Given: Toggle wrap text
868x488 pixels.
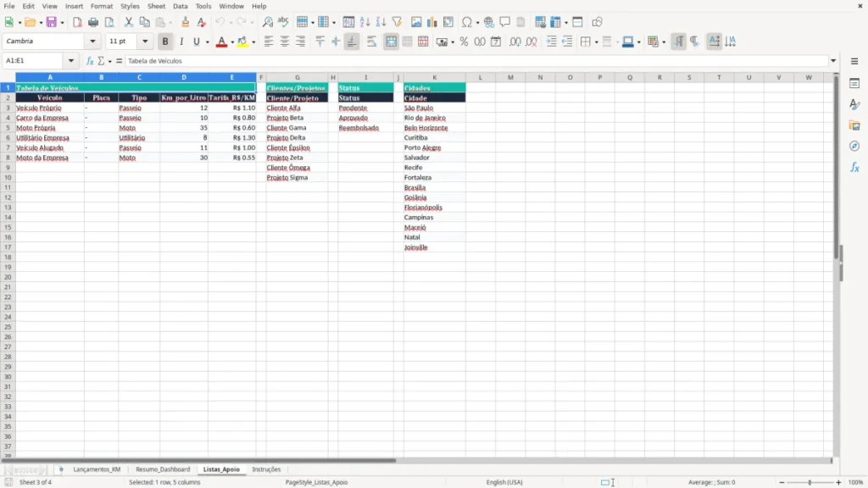Looking at the screenshot, I should (371, 42).
